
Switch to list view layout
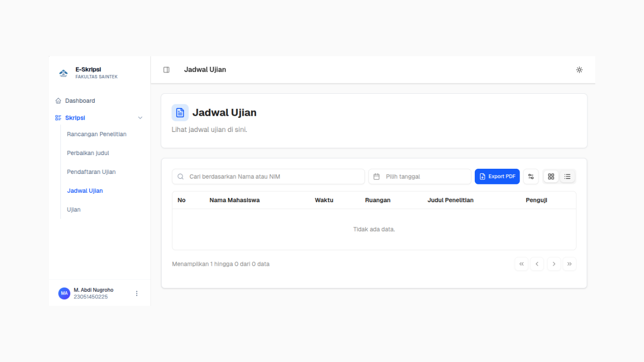tap(567, 177)
